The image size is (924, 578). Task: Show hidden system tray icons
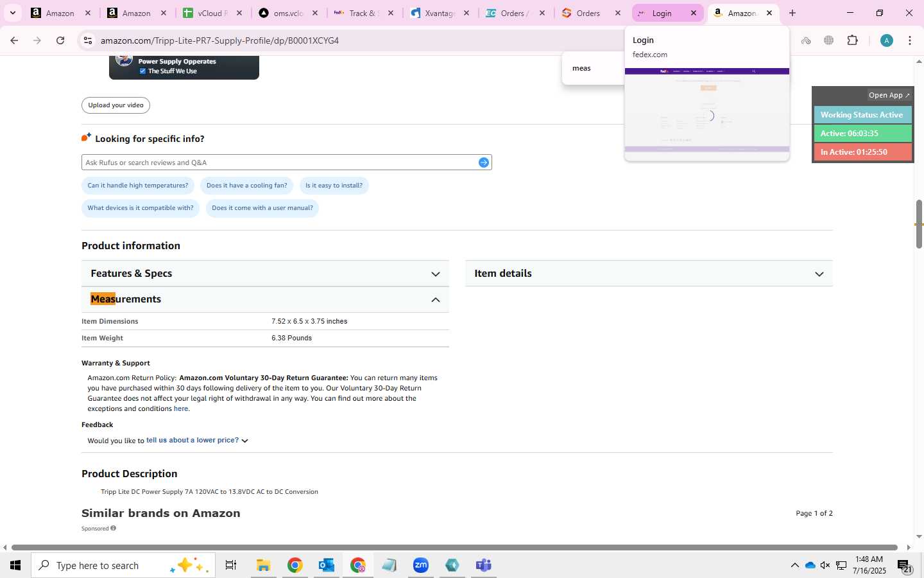point(794,565)
